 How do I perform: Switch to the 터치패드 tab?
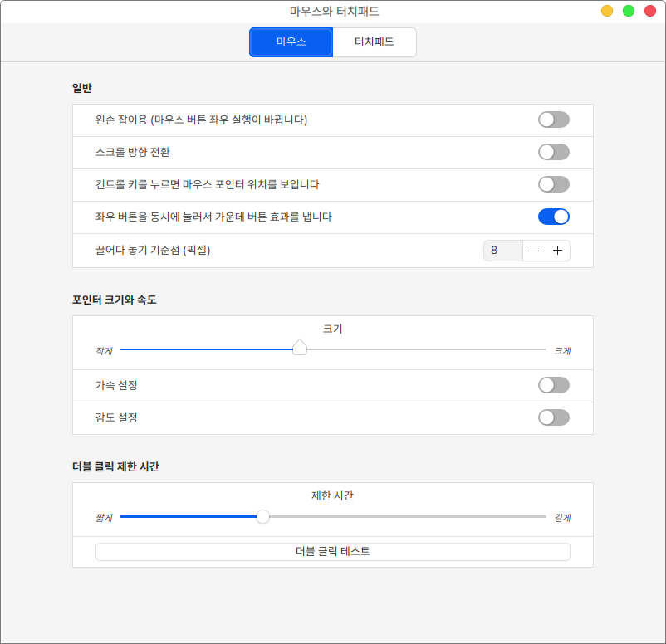point(374,42)
